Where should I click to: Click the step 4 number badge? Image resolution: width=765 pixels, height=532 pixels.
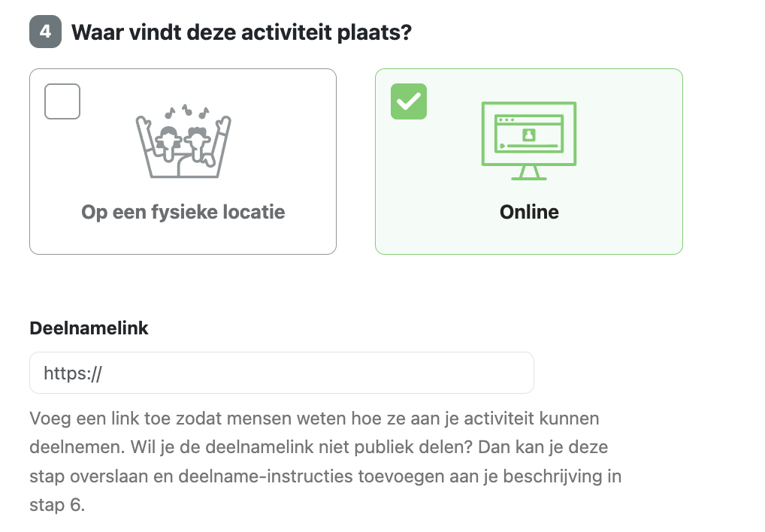click(x=45, y=32)
